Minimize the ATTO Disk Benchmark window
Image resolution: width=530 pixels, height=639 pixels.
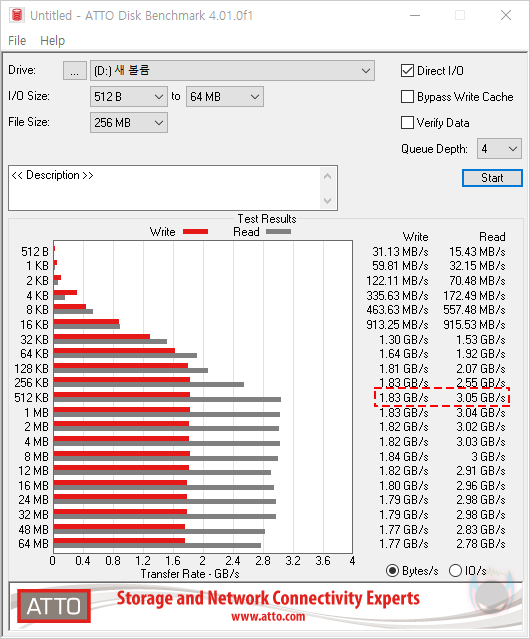[415, 15]
